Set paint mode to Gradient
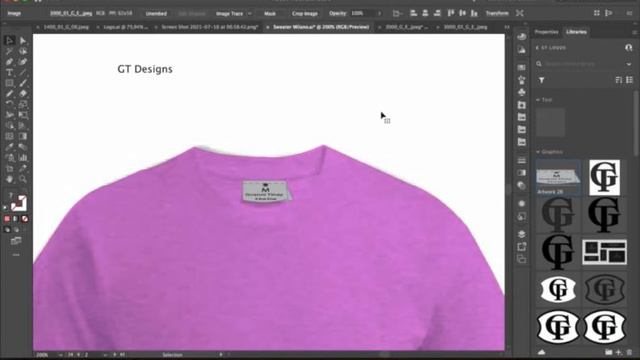The height and width of the screenshot is (360, 640). pyautogui.click(x=16, y=219)
